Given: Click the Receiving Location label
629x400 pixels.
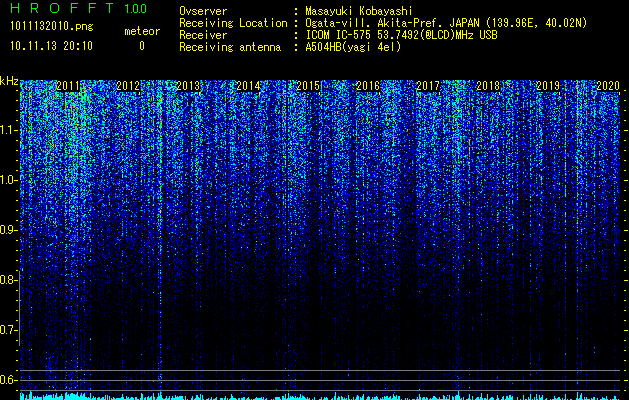Looking at the screenshot, I should (233, 23).
